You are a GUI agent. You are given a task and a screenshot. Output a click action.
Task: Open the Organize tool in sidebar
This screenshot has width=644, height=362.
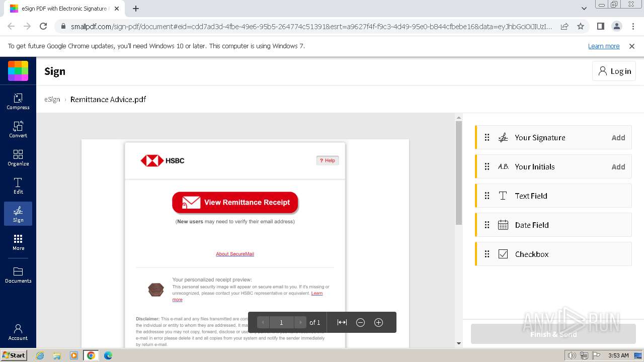coord(18,157)
